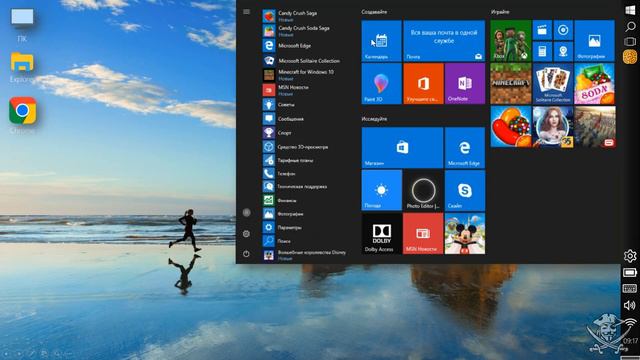This screenshot has height=360, width=640.
Task: Open the Microsoft Edge tile
Action: tap(465, 147)
